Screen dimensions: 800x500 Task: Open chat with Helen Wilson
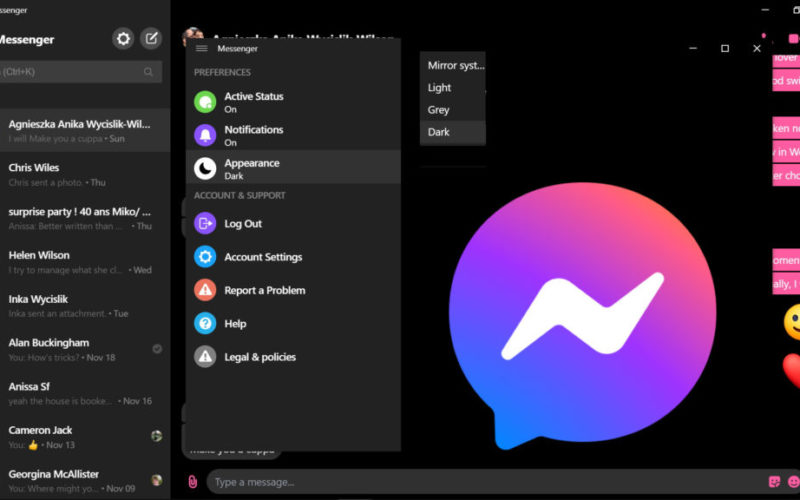(x=85, y=262)
